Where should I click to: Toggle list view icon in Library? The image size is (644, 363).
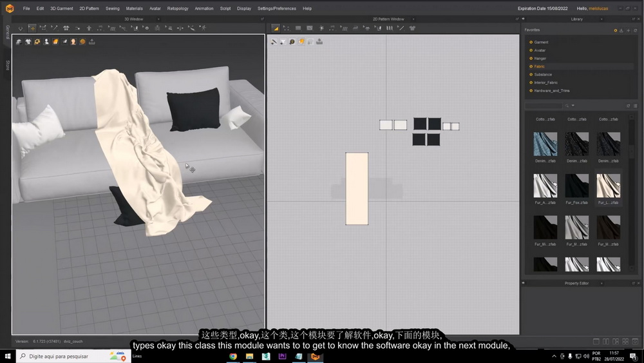(636, 106)
